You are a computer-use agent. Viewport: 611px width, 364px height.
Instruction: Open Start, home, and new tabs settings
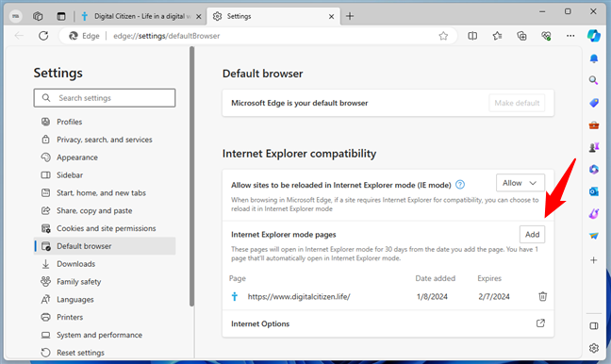(105, 193)
